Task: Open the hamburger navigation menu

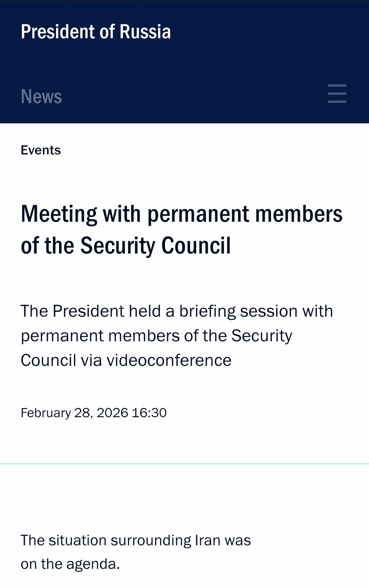Action: click(x=337, y=94)
